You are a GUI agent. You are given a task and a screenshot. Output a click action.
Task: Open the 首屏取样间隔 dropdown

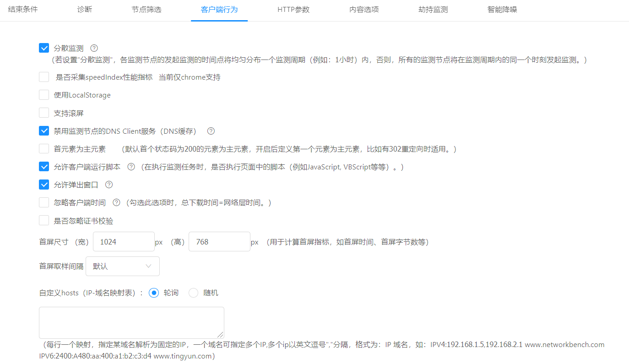tap(122, 266)
